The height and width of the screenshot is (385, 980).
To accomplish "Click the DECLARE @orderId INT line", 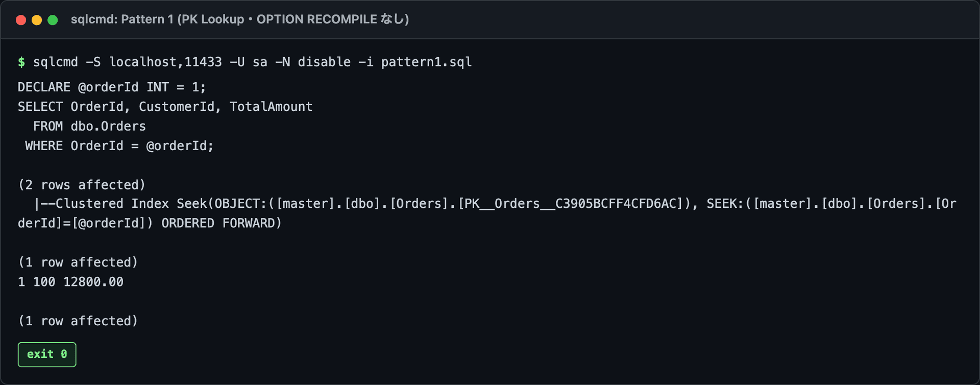I will 112,87.
